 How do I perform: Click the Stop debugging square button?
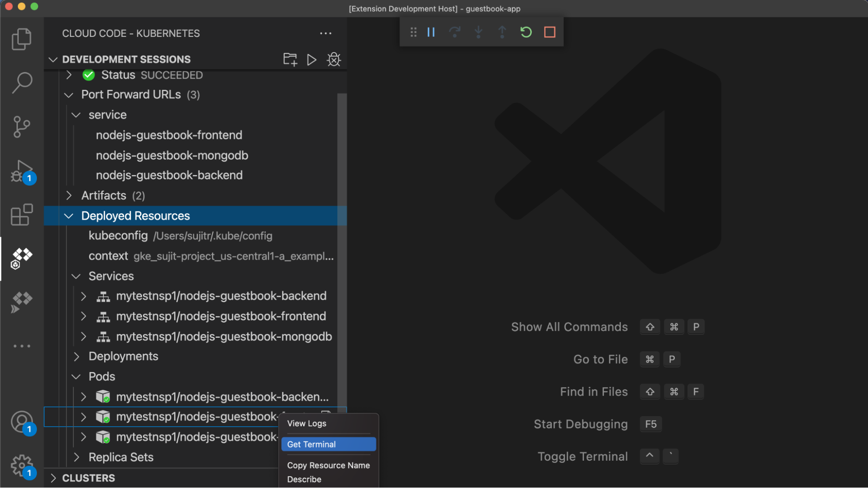point(550,32)
